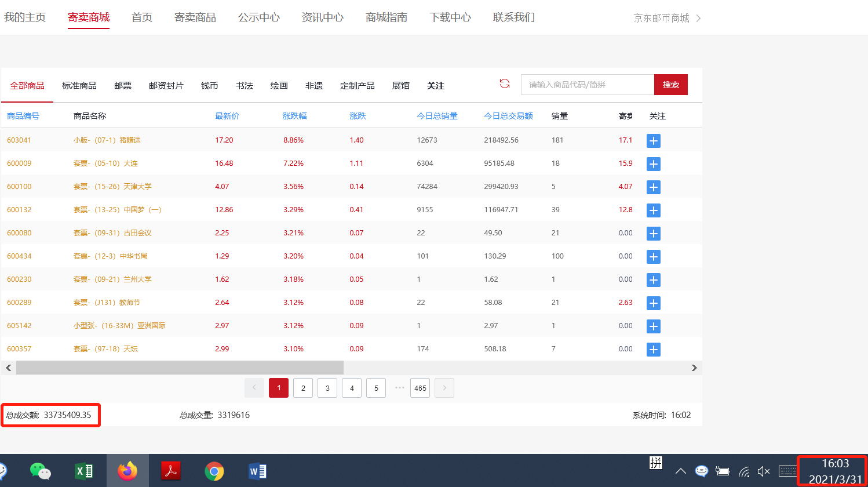
Task: Select the 全部商品 category tab
Action: coord(27,85)
